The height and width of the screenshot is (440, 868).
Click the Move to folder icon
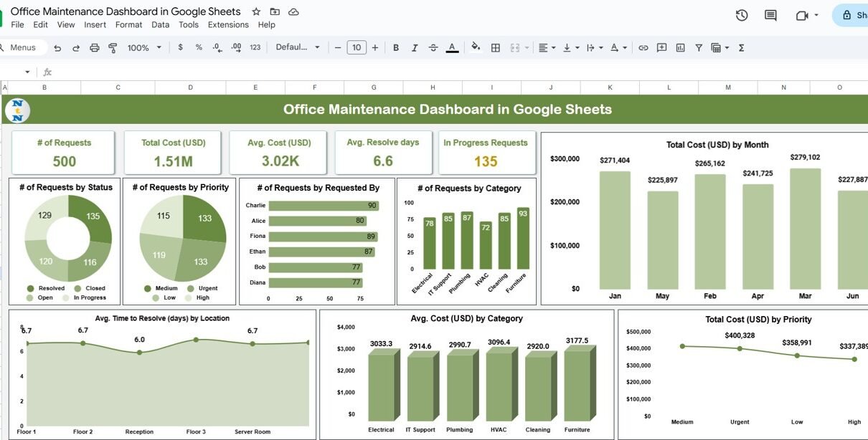(275, 12)
